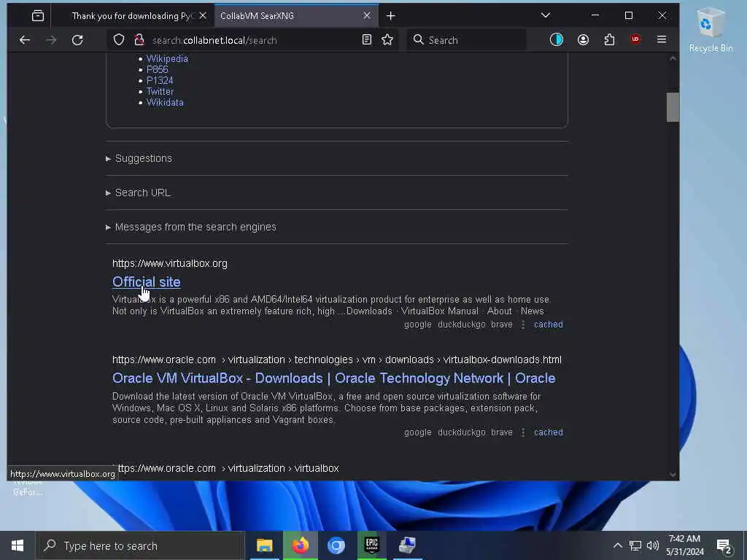Screen dimensions: 747x560
Task: Open more options for virtualbox.org result
Action: pyautogui.click(x=522, y=324)
